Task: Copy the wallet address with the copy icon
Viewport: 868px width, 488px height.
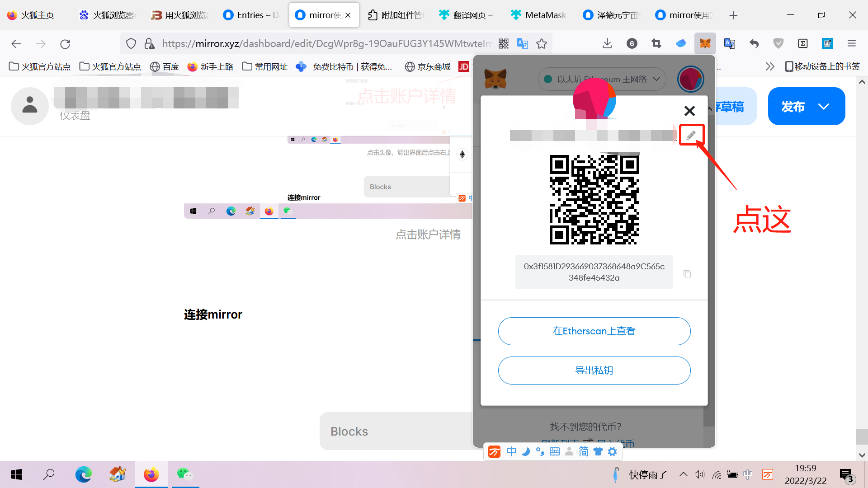Action: [687, 274]
